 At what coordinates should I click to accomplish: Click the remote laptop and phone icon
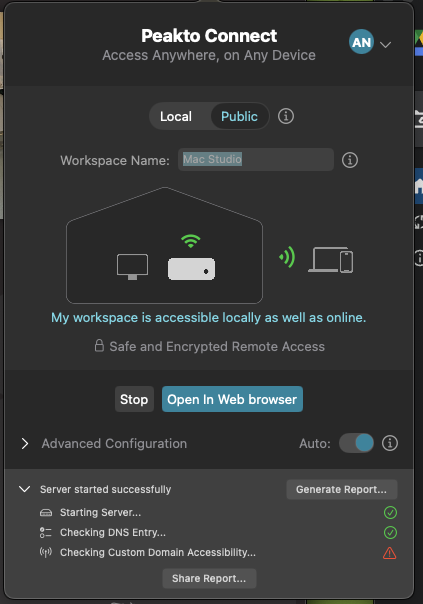pos(331,260)
